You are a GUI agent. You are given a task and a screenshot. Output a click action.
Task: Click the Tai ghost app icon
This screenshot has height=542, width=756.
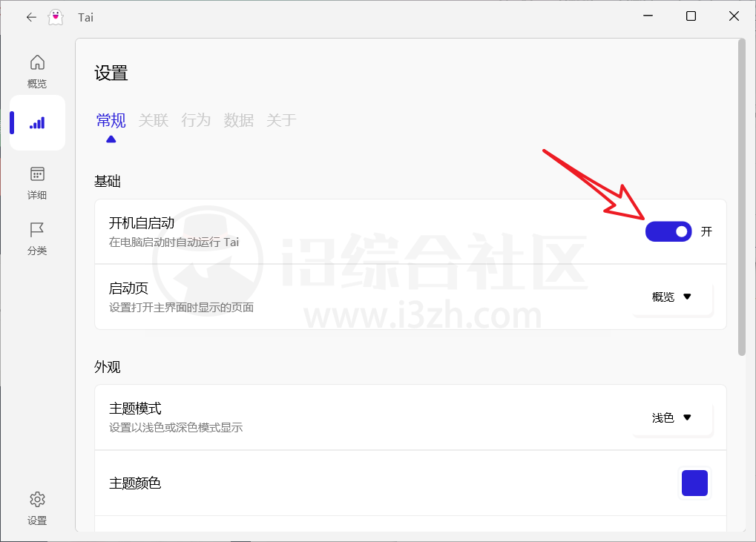56,17
